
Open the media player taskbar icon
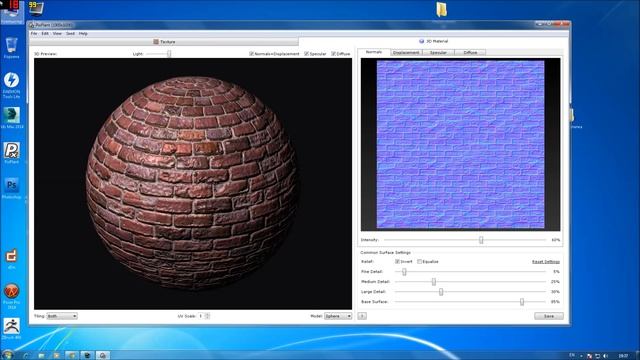56,356
